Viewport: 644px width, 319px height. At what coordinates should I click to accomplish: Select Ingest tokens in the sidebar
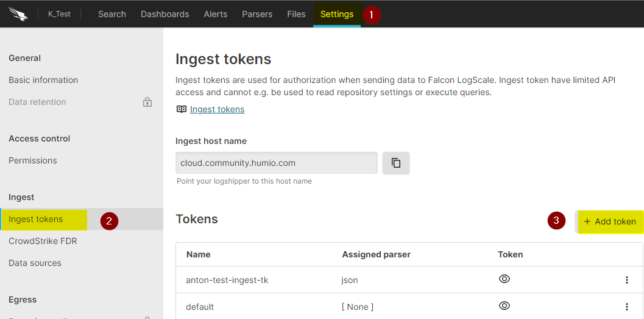click(x=36, y=219)
